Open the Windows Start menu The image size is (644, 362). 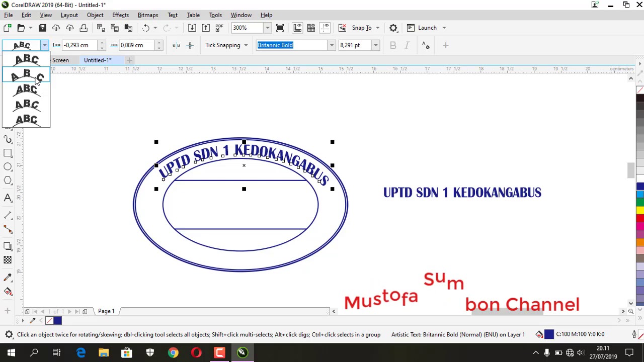pyautogui.click(x=11, y=352)
